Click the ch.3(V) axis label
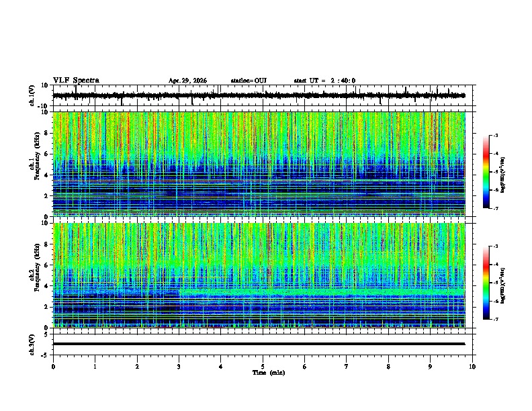Image resolution: width=532 pixels, height=411 pixels. [32, 345]
